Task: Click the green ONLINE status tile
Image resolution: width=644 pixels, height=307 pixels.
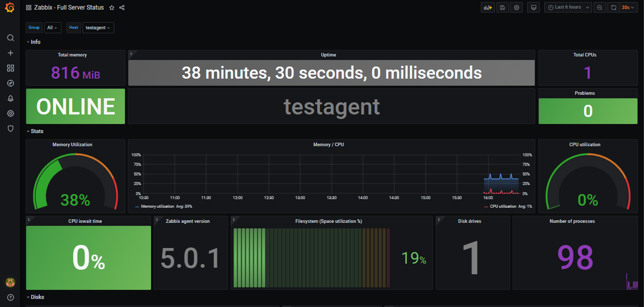Action: [76, 106]
